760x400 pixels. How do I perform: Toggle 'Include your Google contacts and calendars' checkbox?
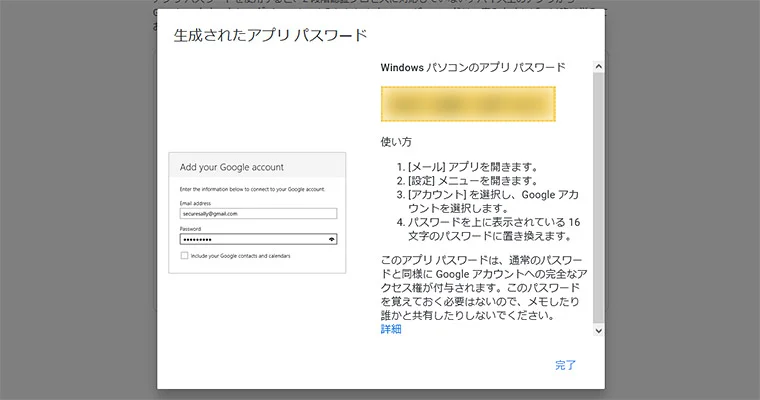[184, 256]
